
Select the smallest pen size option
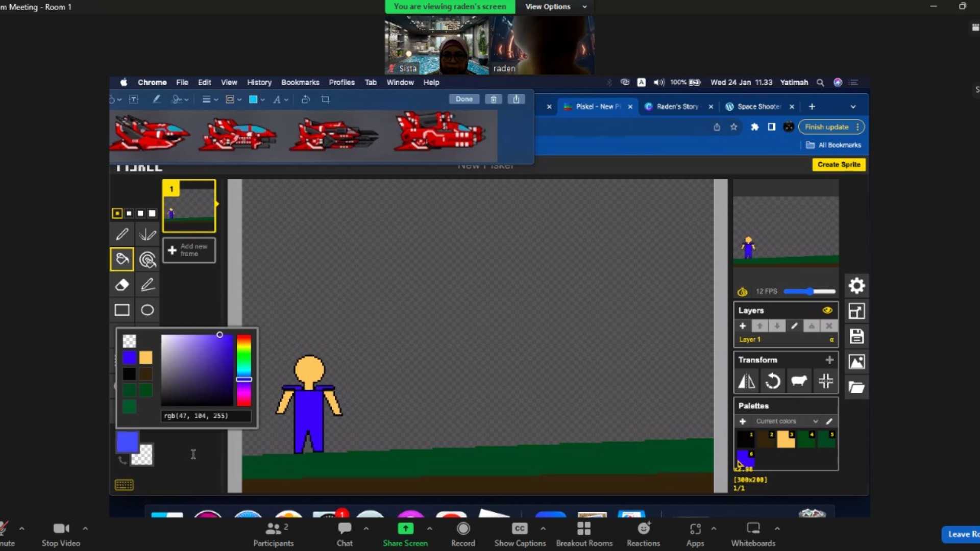[117, 213]
